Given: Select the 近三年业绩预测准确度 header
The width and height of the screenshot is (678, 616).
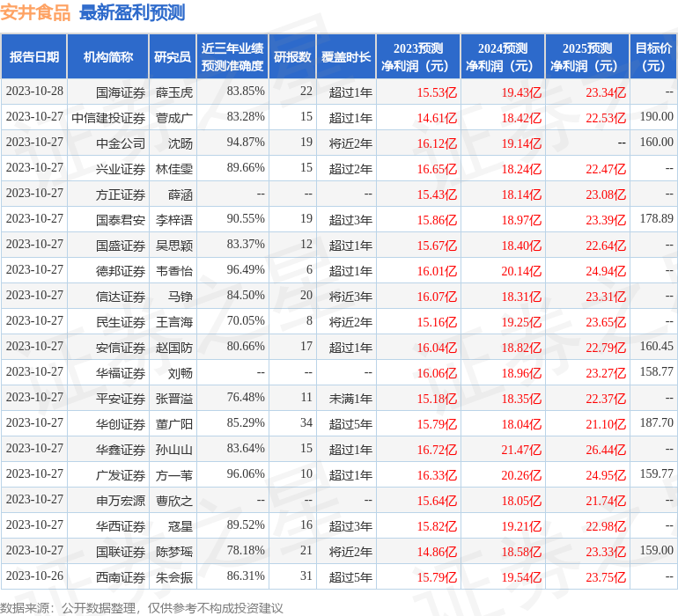Looking at the screenshot, I should point(232,56).
